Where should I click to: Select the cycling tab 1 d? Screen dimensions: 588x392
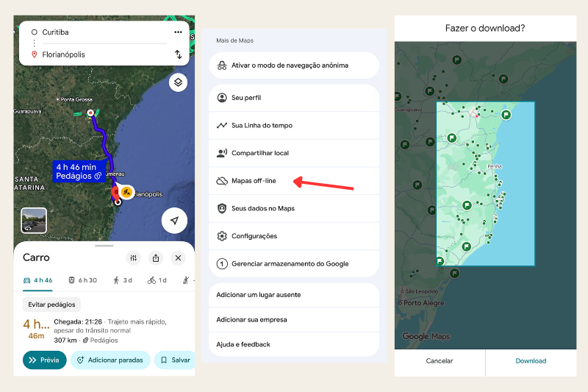point(157,280)
